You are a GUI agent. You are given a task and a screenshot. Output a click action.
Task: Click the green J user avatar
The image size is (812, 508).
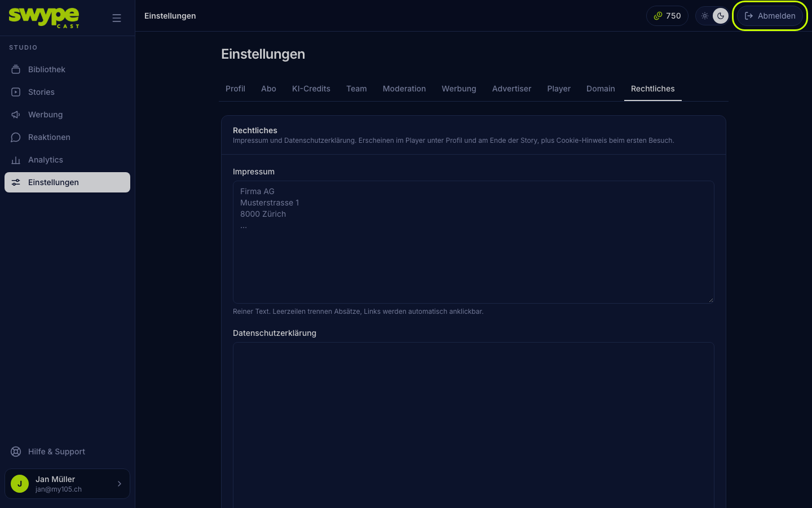pyautogui.click(x=20, y=484)
